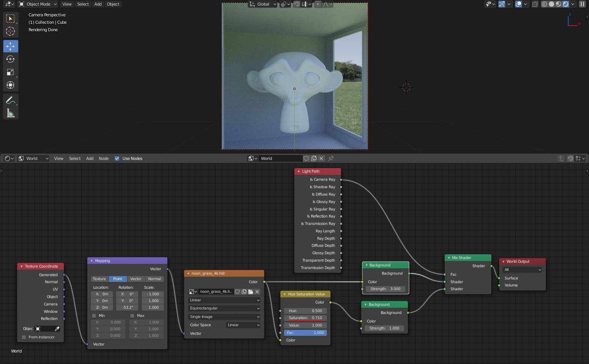Switch Mapping node to Vector type
The image size is (589, 364).
tap(136, 279)
